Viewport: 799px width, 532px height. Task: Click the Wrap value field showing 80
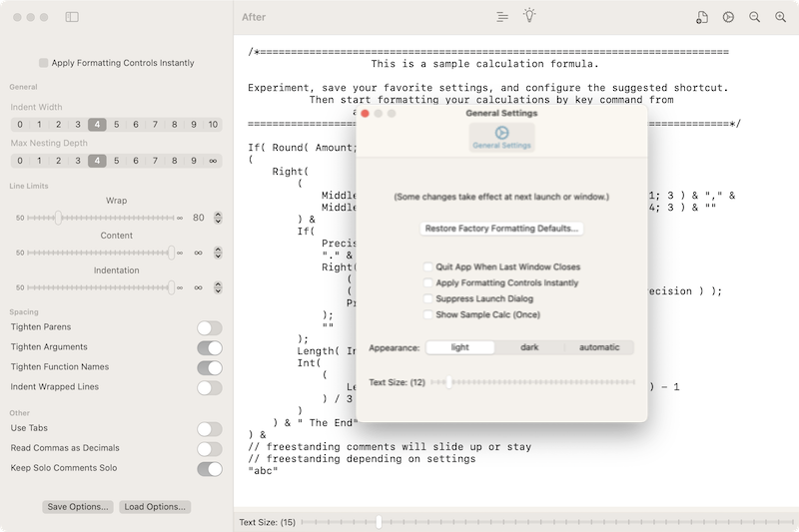[x=199, y=218]
